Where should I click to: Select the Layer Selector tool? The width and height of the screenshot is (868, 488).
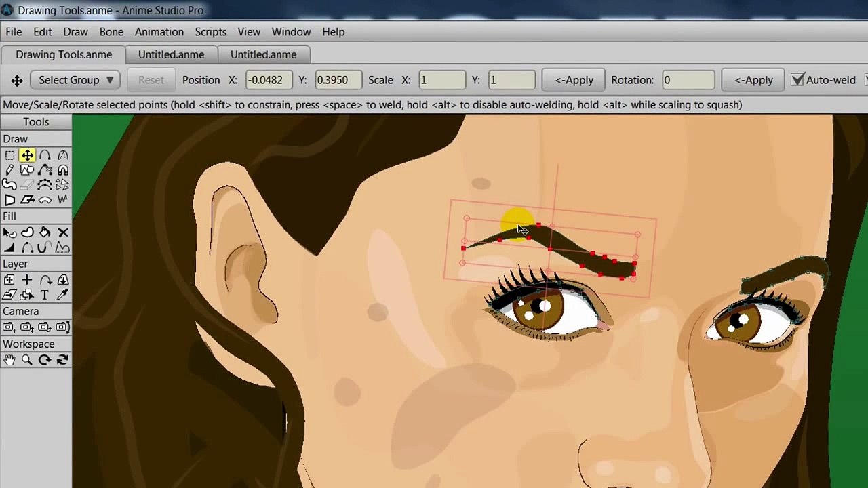click(x=27, y=295)
